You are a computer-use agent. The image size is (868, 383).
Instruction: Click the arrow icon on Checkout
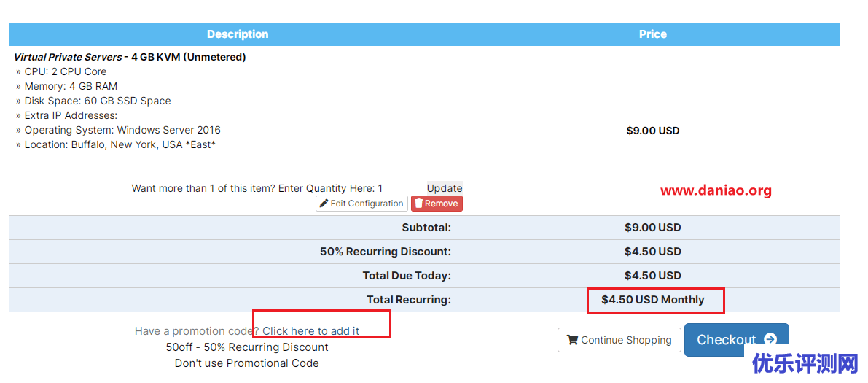(770, 340)
